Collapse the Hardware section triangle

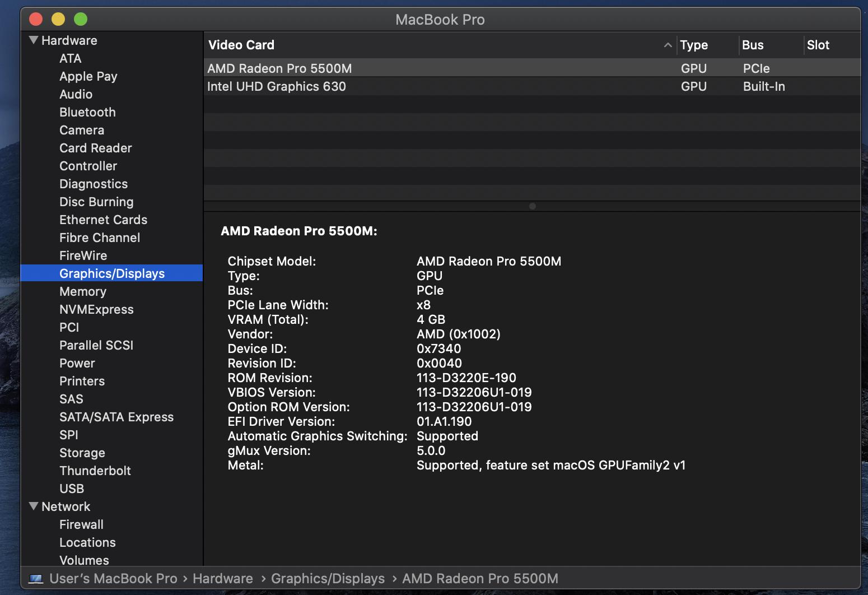tap(34, 40)
